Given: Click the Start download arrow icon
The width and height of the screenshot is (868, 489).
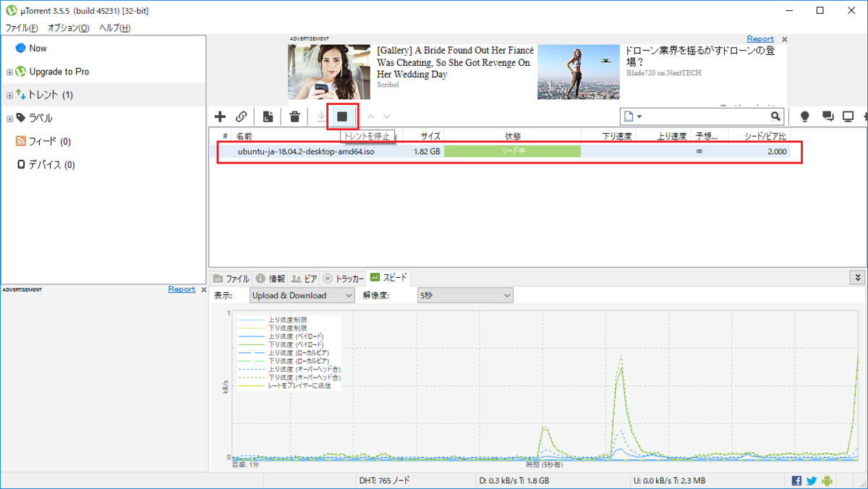Looking at the screenshot, I should pos(321,116).
